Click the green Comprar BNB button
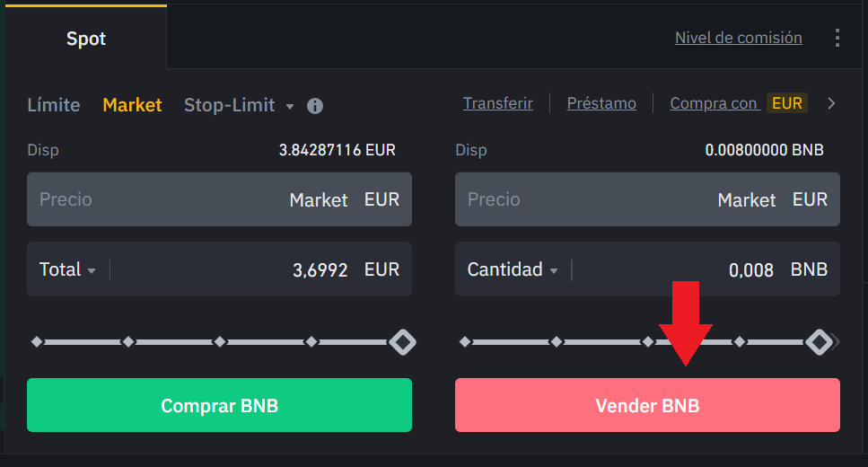 [x=219, y=406]
